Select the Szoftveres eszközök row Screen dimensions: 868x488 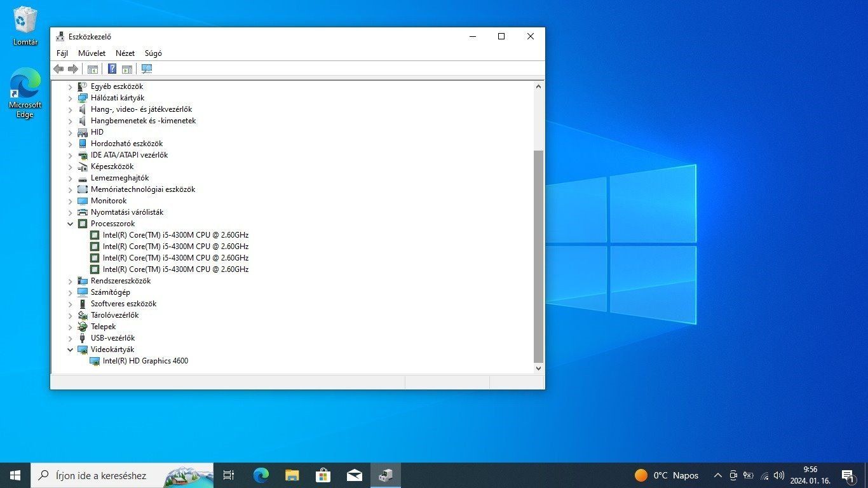pos(123,304)
